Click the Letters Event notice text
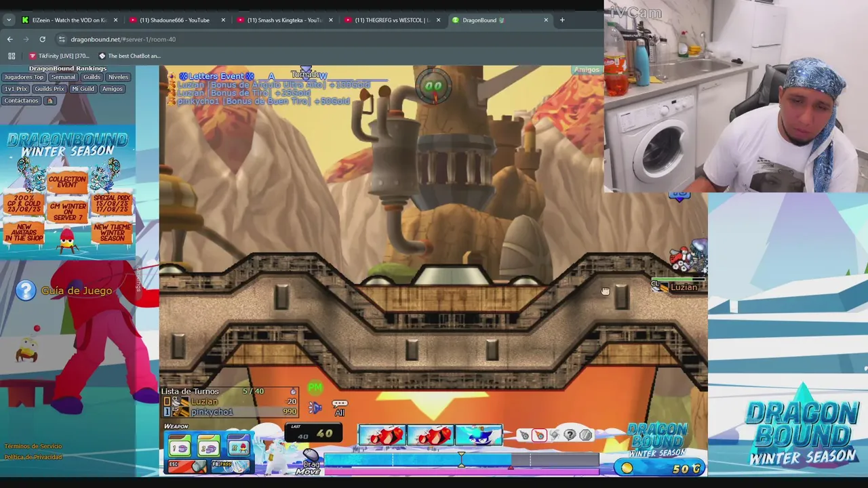 click(x=216, y=76)
